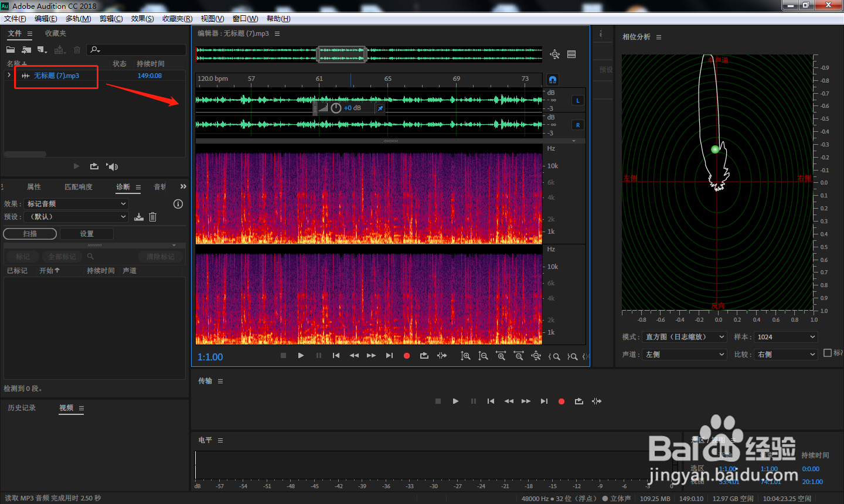The height and width of the screenshot is (504, 844).
Task: Open the 属性 tab
Action: [x=34, y=187]
